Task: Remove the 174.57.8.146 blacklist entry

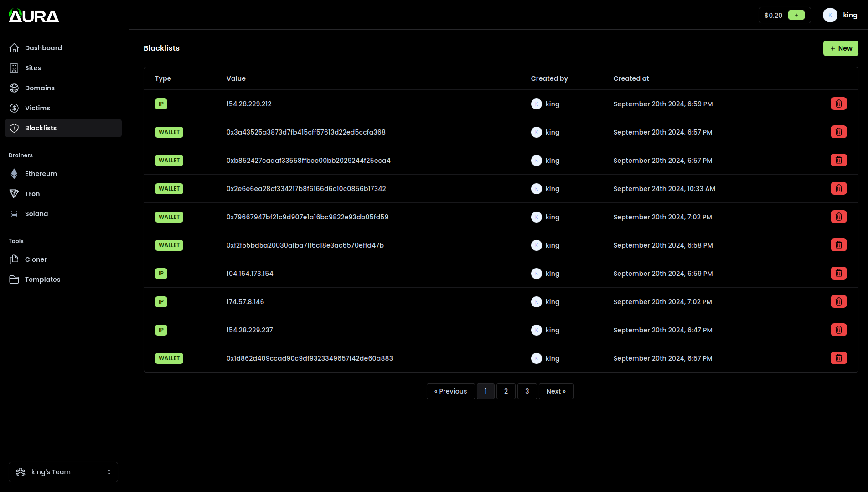Action: [x=838, y=301]
